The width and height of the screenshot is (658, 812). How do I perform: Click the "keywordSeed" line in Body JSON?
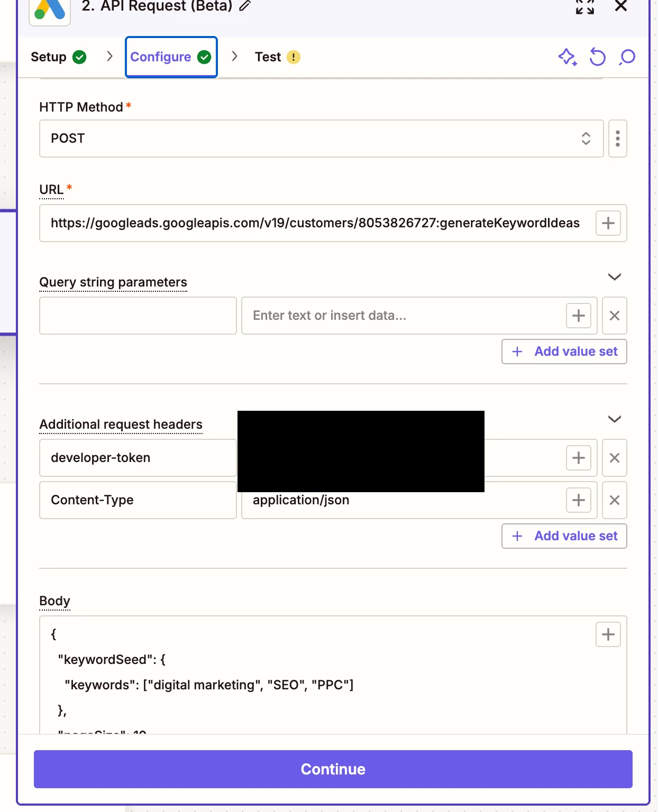tap(112, 660)
